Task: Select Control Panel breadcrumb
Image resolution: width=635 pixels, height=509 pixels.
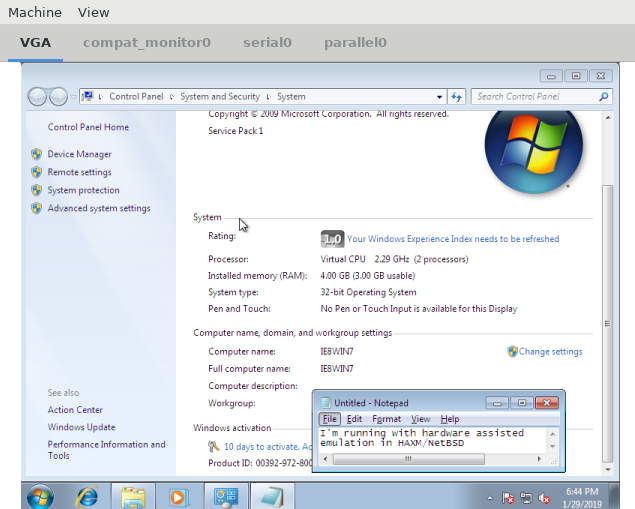Action: click(x=136, y=96)
